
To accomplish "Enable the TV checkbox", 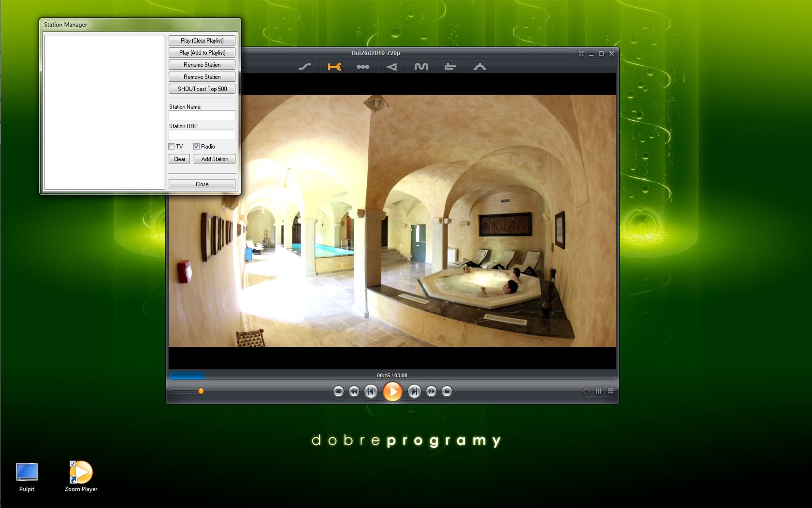I will 172,146.
